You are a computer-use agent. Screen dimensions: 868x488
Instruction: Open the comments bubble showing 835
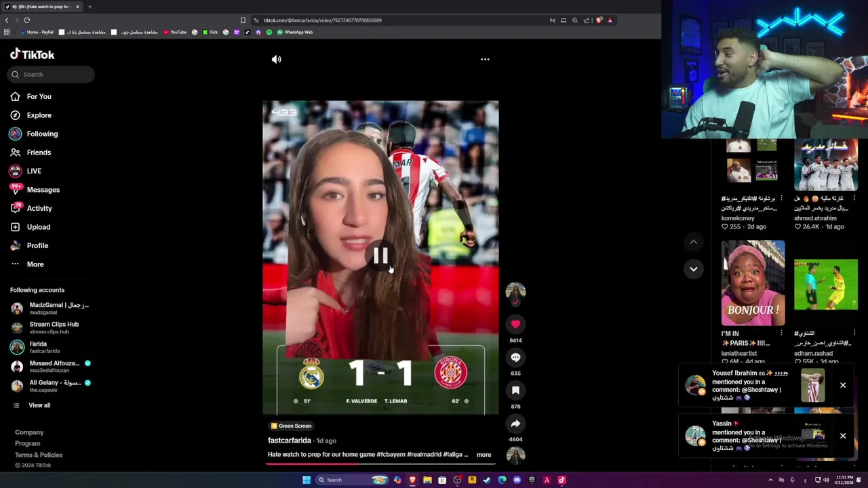515,357
